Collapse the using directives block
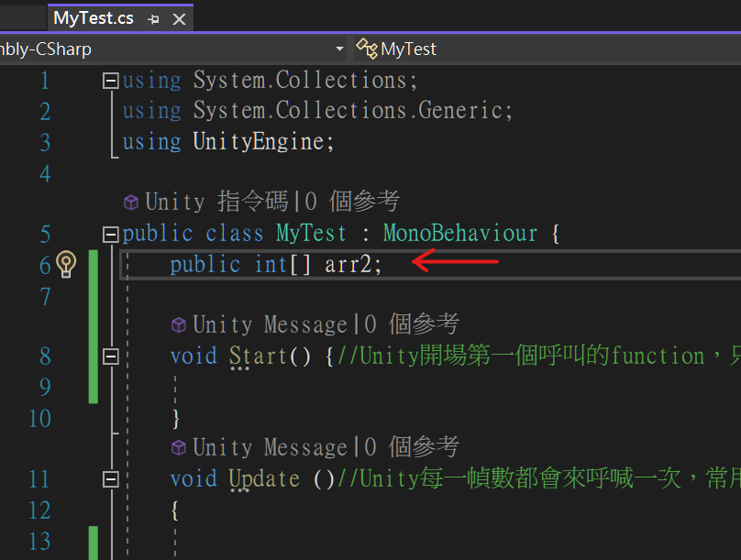 [109, 80]
